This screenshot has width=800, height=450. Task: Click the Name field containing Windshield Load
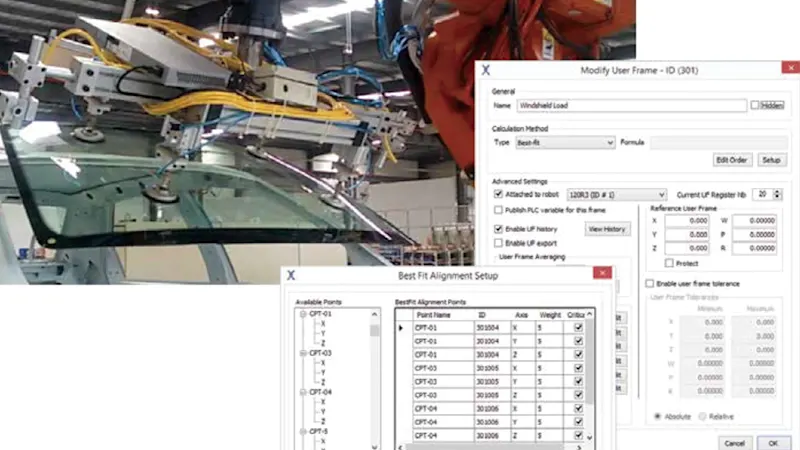coord(632,105)
